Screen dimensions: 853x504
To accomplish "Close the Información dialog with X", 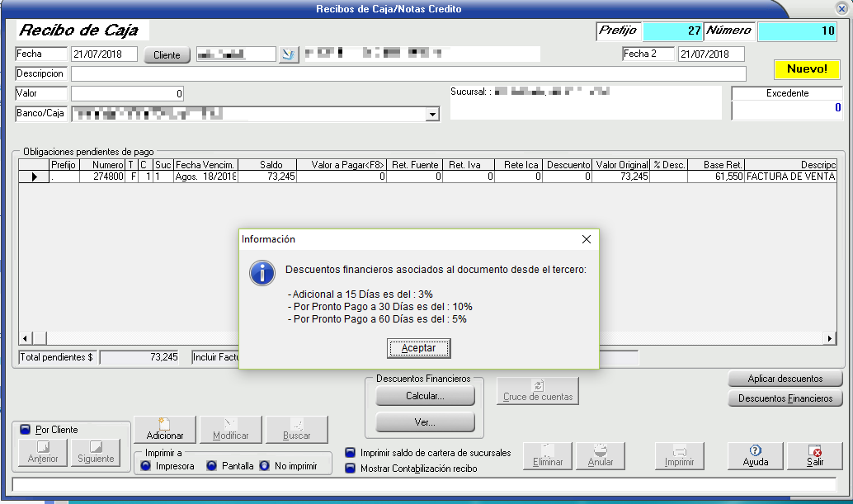I will 586,239.
